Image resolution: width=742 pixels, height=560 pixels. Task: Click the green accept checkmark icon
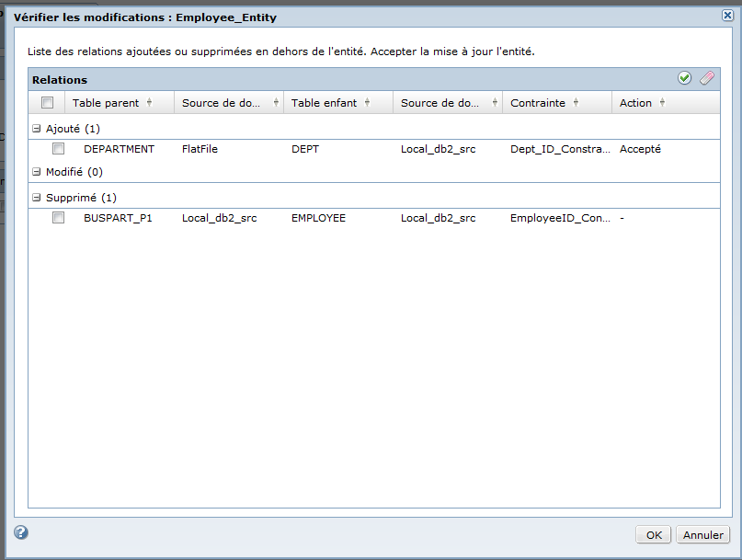[x=684, y=79]
